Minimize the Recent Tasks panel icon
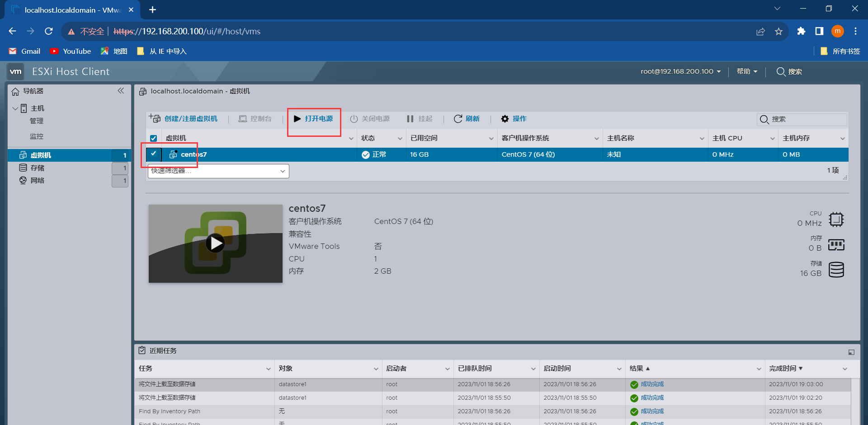 (x=851, y=352)
